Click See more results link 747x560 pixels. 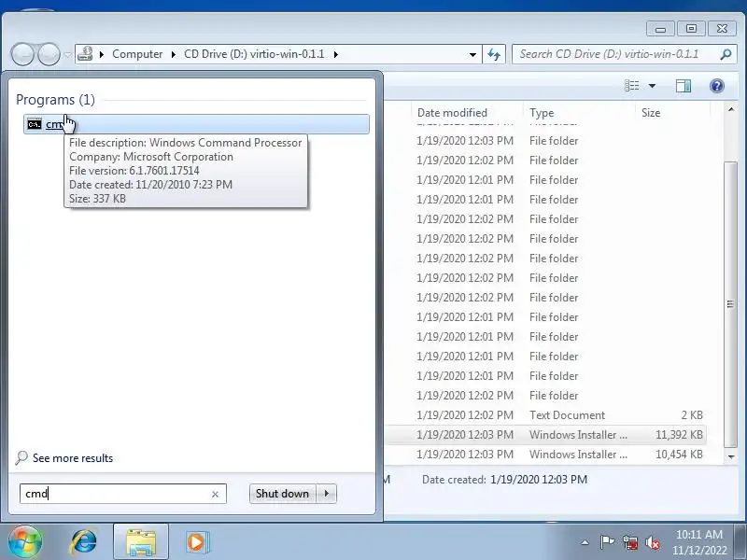click(73, 458)
